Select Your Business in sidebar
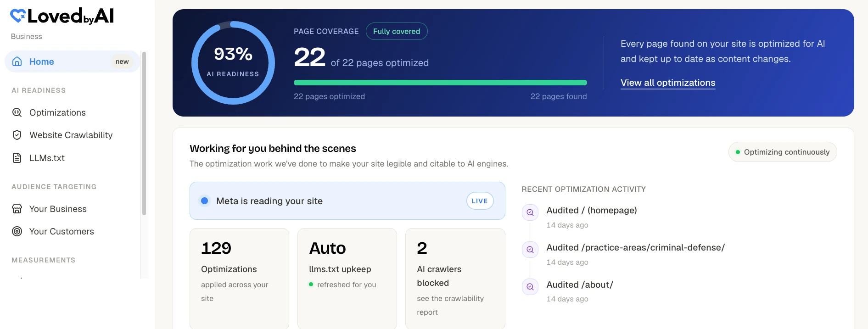The image size is (868, 329). click(72, 209)
